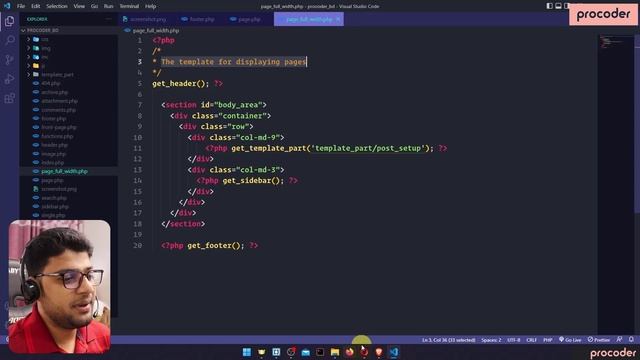640x360 pixels.
Task: Open the Go menu
Action: coord(94,6)
